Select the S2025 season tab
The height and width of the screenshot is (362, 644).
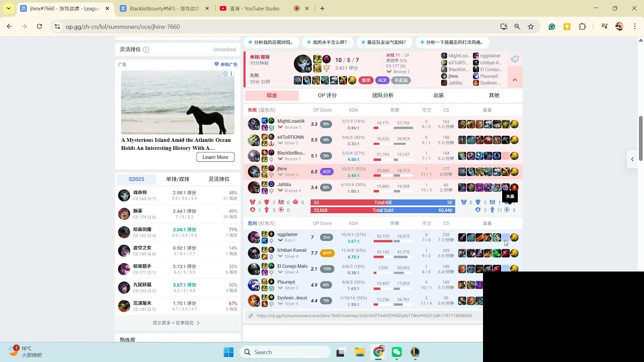tap(136, 179)
